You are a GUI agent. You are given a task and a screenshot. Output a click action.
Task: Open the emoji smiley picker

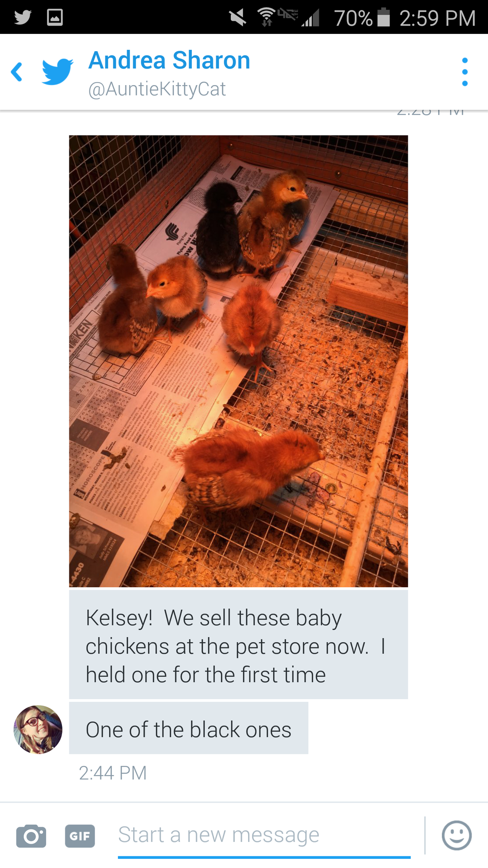(456, 835)
